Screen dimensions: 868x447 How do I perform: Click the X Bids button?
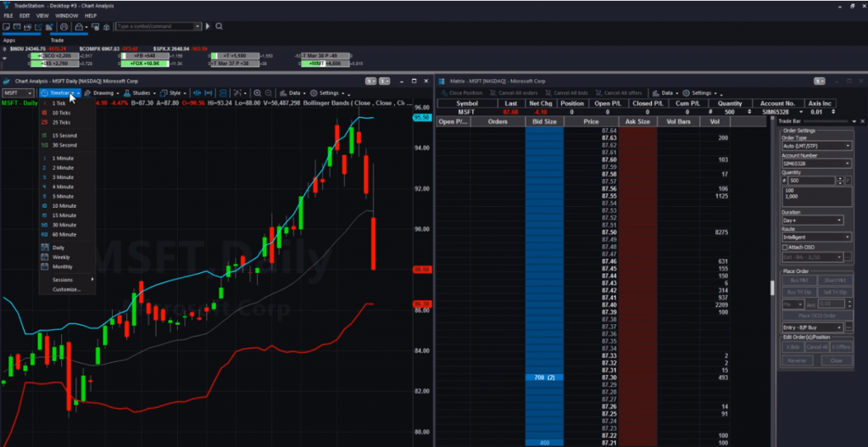click(793, 347)
